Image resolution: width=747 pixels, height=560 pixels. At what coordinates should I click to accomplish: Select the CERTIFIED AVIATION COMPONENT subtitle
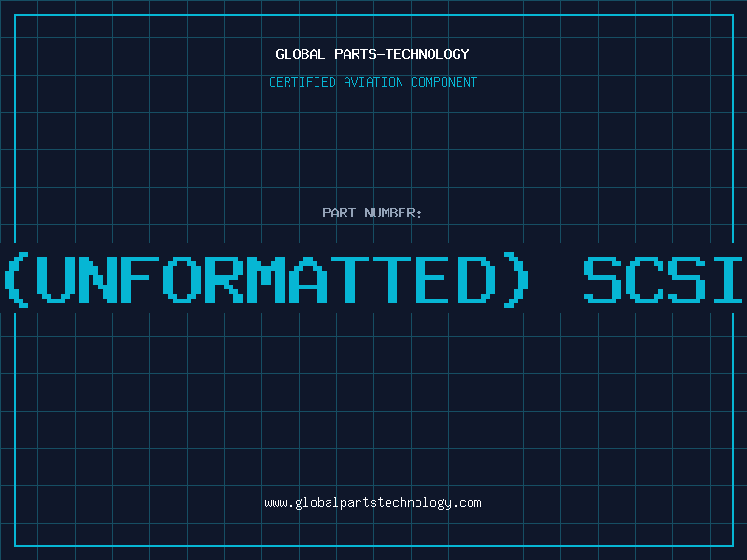point(373,82)
